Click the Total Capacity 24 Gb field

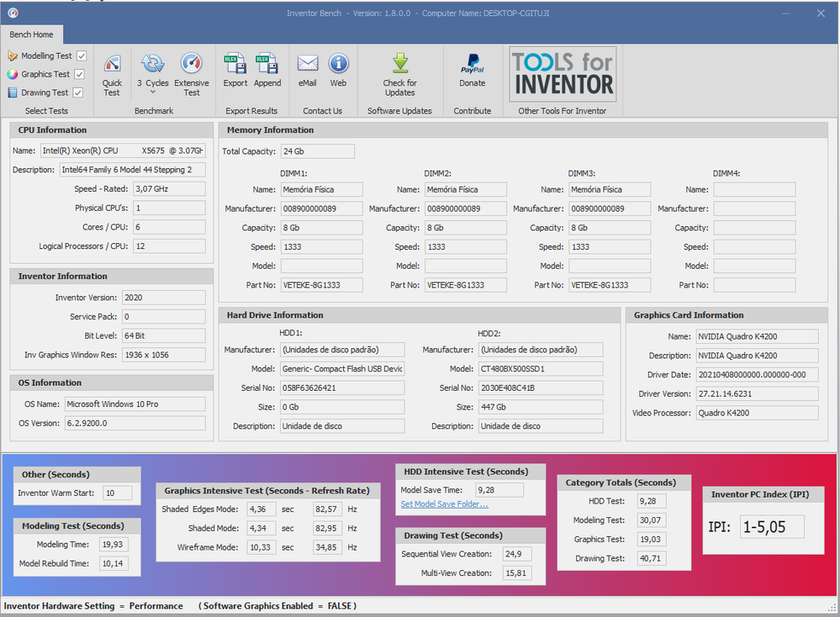point(318,151)
